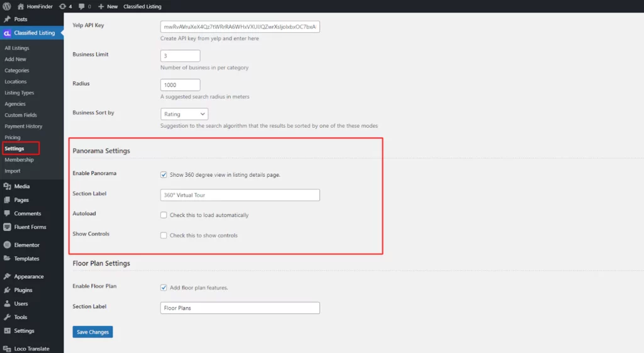
Task: Open All Listings submenu item
Action: pos(17,48)
